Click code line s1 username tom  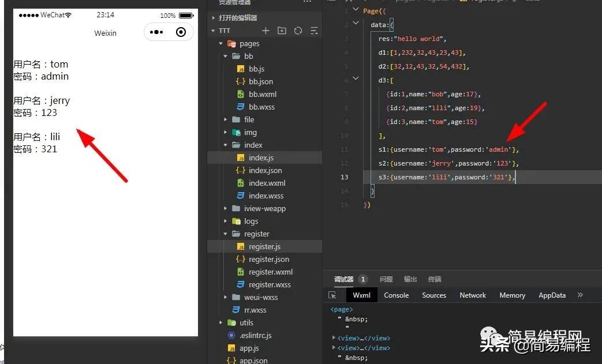[448, 149]
